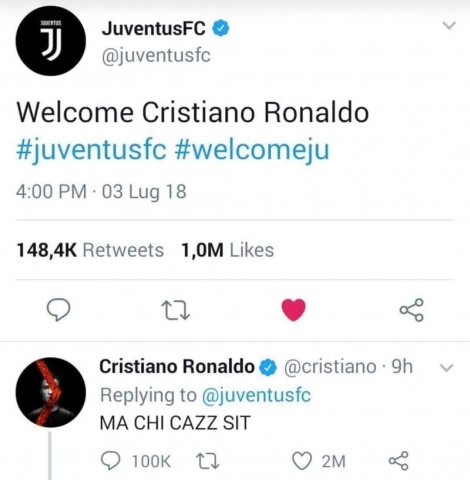
Task: Tap the JuventusFC display name
Action: [154, 28]
